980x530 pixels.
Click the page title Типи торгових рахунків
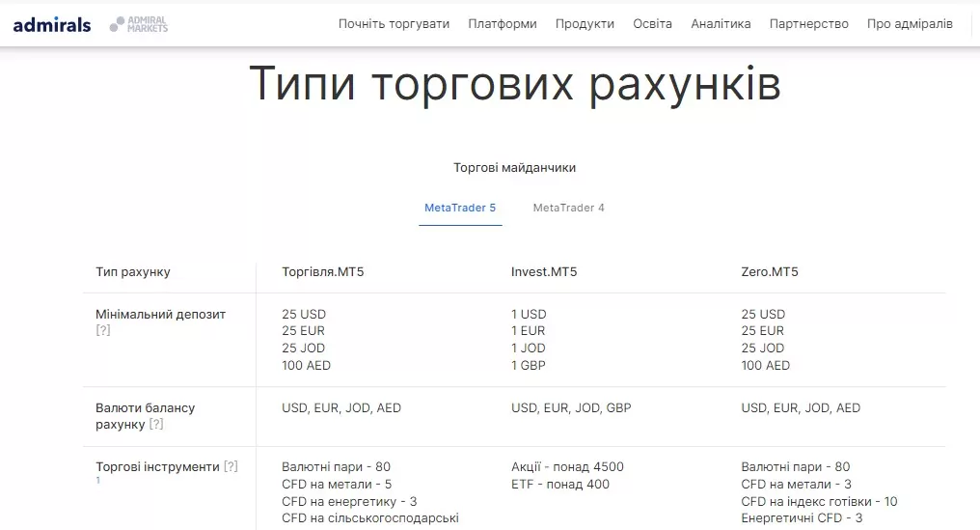[x=515, y=84]
